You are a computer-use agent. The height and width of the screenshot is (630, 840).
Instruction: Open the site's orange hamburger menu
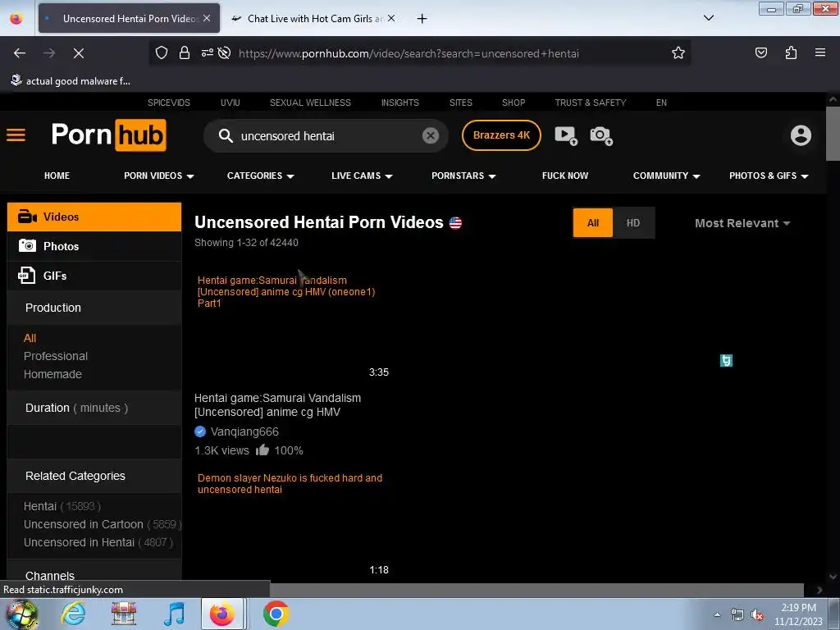(x=16, y=135)
